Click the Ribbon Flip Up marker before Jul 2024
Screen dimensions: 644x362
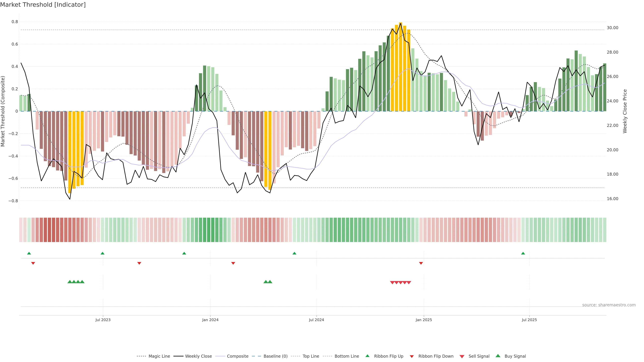click(294, 253)
